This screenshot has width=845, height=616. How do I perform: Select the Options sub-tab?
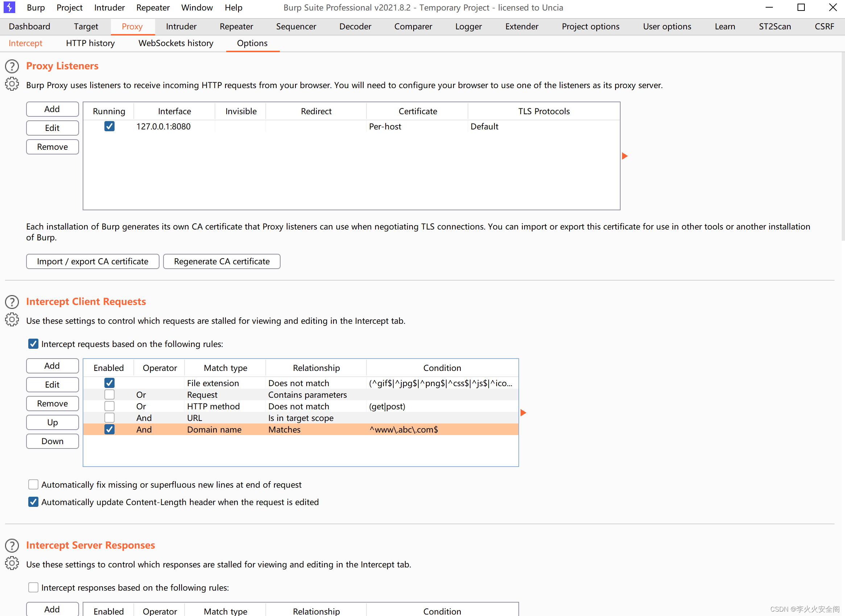coord(252,43)
